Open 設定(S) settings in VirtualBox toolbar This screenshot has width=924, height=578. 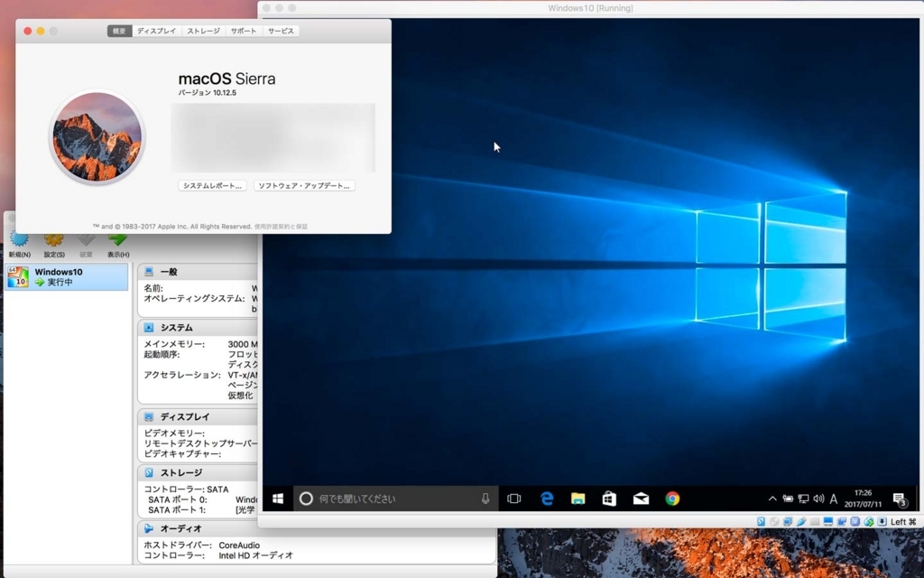[53, 244]
